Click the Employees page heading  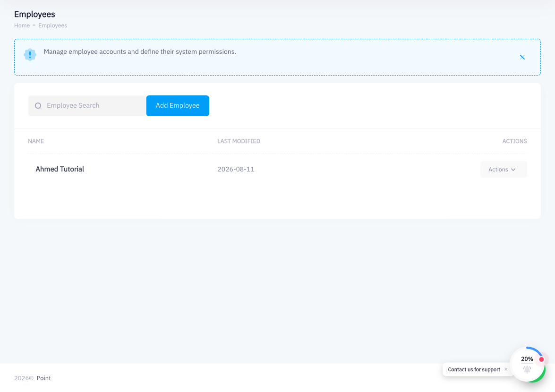34,14
